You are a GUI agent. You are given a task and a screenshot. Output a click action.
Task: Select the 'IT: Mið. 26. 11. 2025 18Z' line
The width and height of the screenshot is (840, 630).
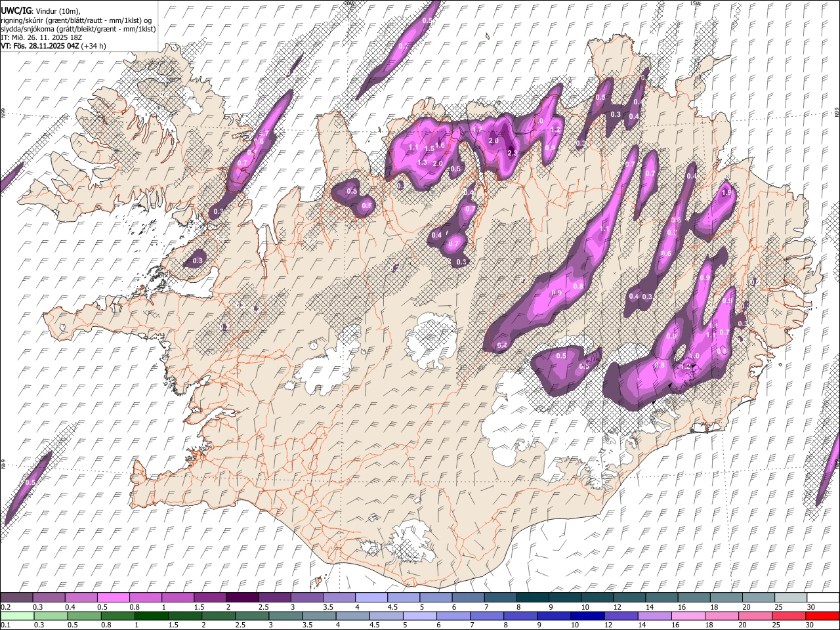41,37
